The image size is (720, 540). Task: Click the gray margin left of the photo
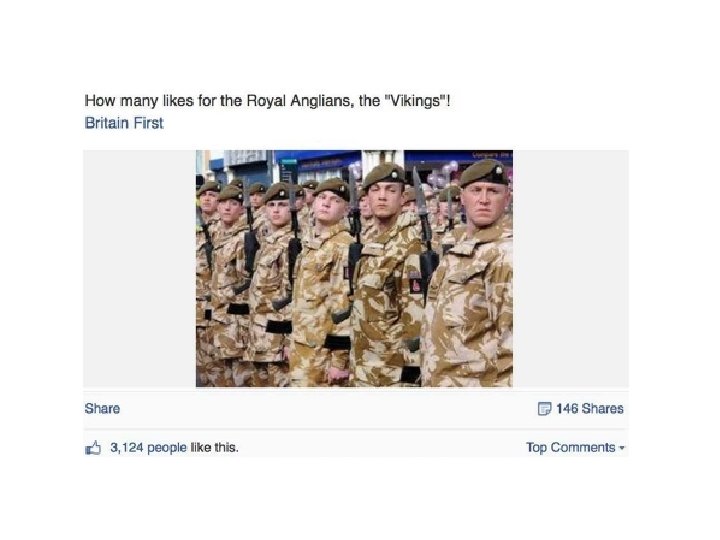pyautogui.click(x=140, y=269)
